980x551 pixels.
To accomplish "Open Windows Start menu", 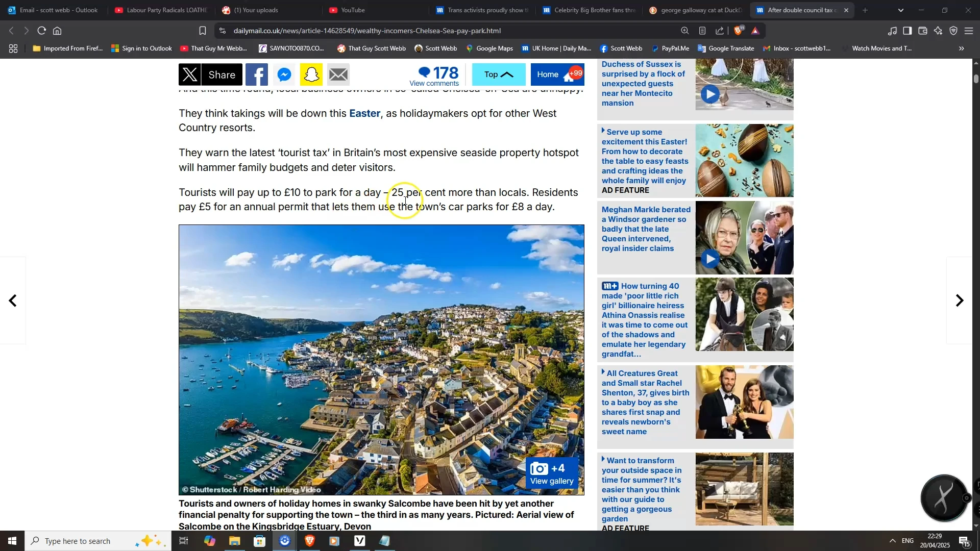I will coord(12,541).
